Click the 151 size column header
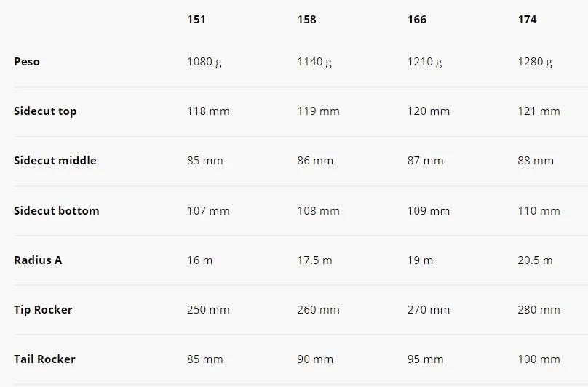588x387 pixels. point(196,20)
